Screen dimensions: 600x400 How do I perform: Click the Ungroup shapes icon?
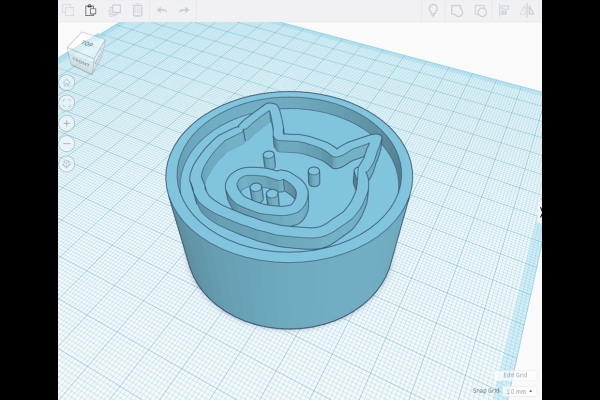(480, 10)
